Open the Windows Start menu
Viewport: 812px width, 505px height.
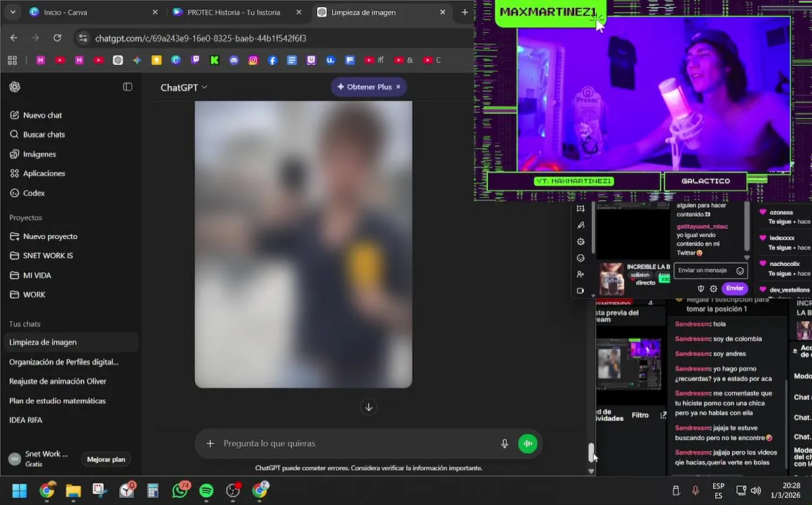(19, 490)
